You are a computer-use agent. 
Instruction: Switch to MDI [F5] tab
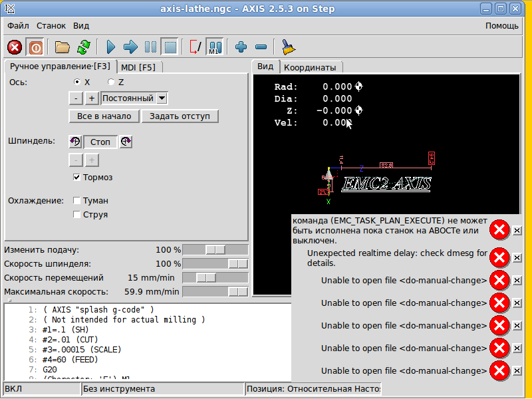(x=138, y=67)
